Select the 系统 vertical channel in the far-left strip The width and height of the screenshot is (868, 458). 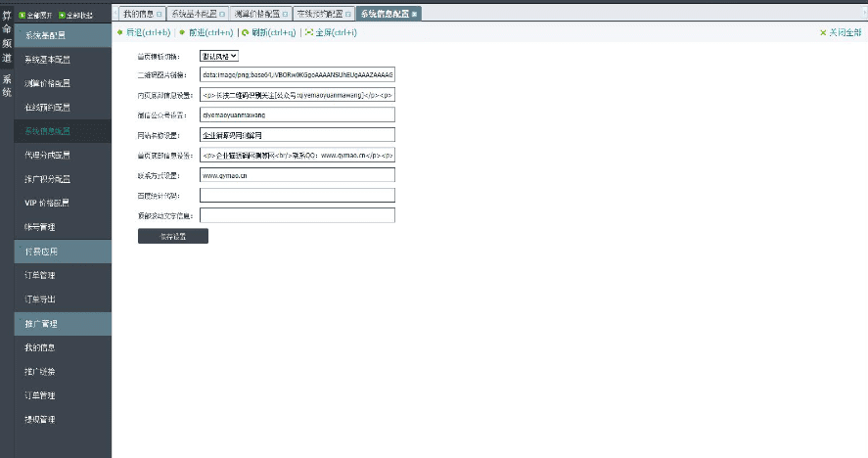7,86
